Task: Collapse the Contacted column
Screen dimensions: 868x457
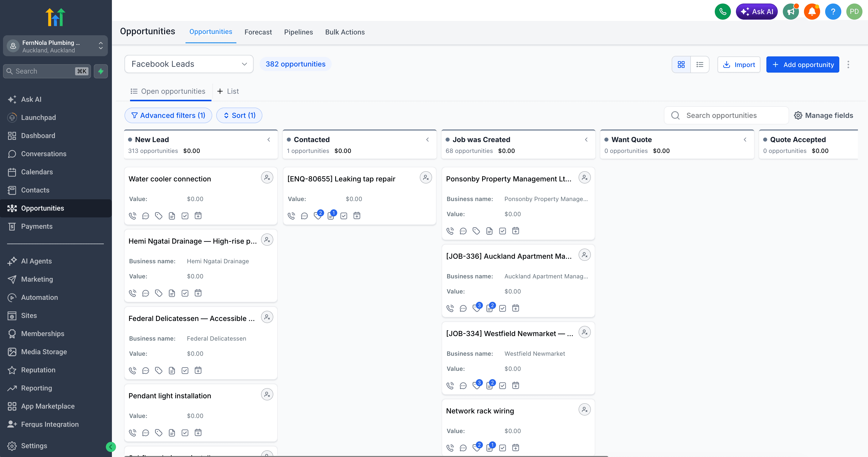Action: [427, 140]
